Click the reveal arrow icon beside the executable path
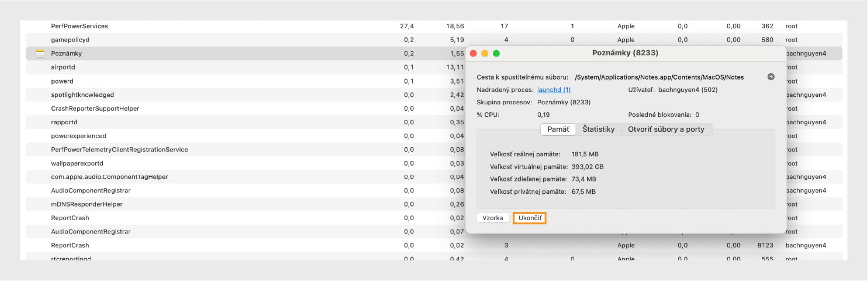This screenshot has height=281, width=868. [771, 77]
